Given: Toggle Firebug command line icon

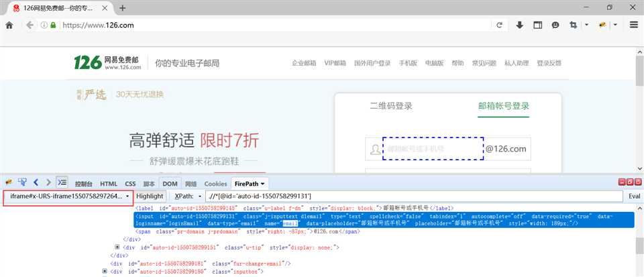Looking at the screenshot, I should click(x=62, y=182).
